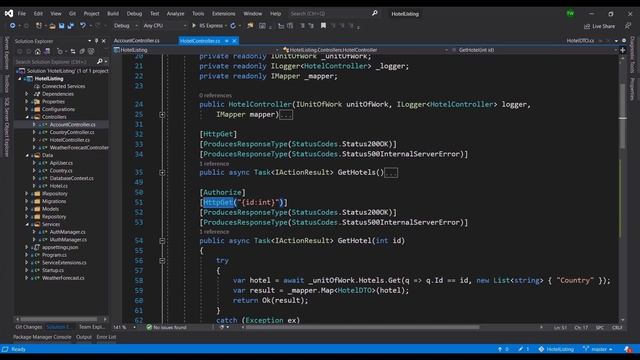Select Connected Services in Solution Explorer

63,87
